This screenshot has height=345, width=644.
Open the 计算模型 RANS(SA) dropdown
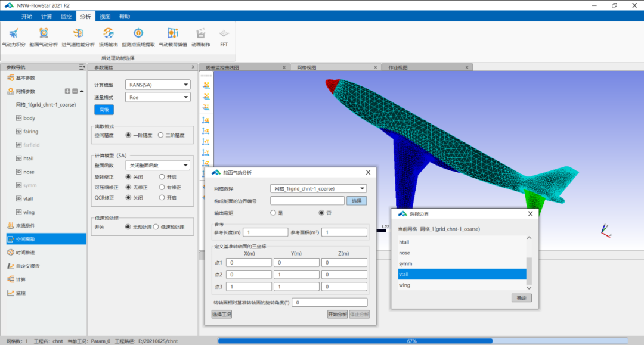(x=158, y=85)
